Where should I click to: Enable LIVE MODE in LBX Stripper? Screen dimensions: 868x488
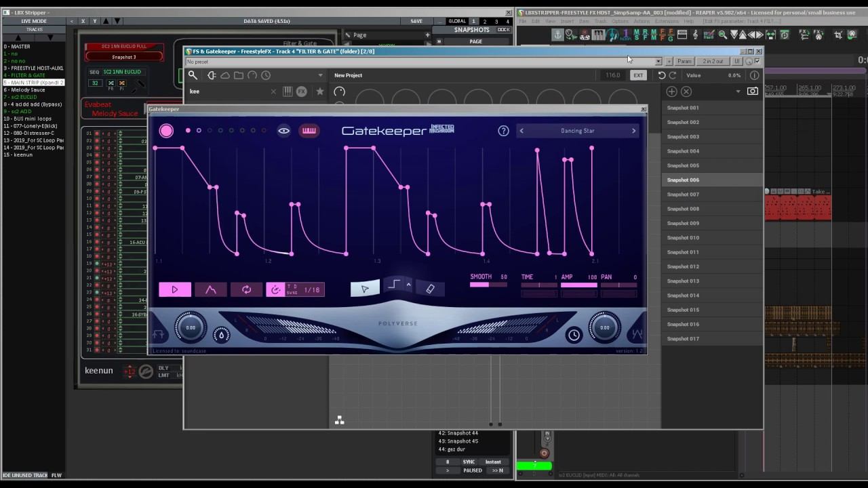pos(34,21)
